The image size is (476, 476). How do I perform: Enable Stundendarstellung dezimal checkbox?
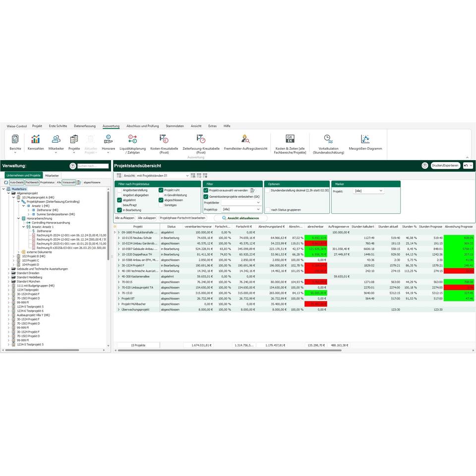pos(267,190)
